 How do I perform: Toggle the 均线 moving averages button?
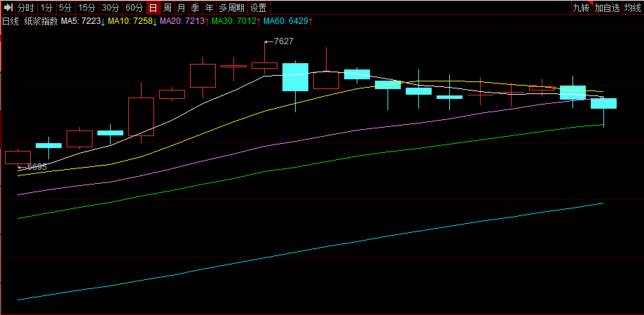pos(633,8)
